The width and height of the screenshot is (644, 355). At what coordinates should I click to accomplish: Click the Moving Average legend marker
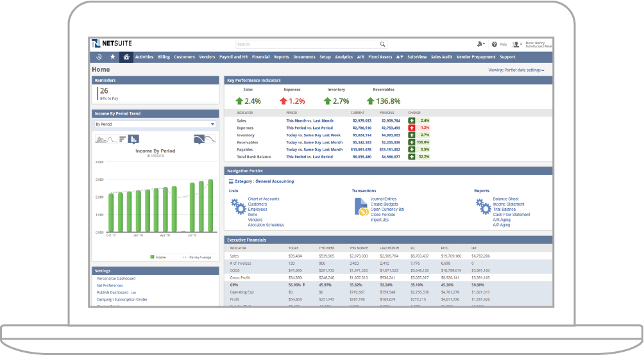[185, 258]
